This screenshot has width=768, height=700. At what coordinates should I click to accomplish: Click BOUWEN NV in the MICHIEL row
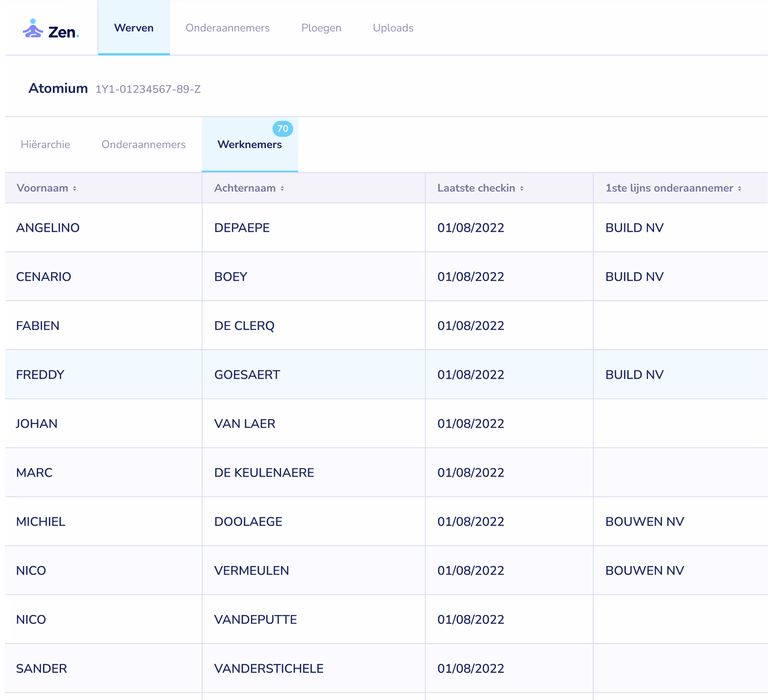pos(645,521)
